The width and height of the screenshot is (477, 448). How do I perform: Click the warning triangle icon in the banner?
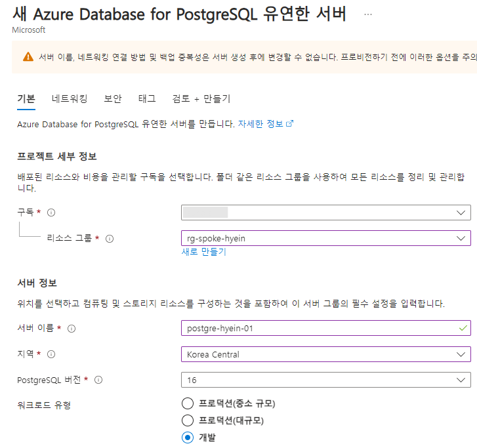(x=28, y=57)
